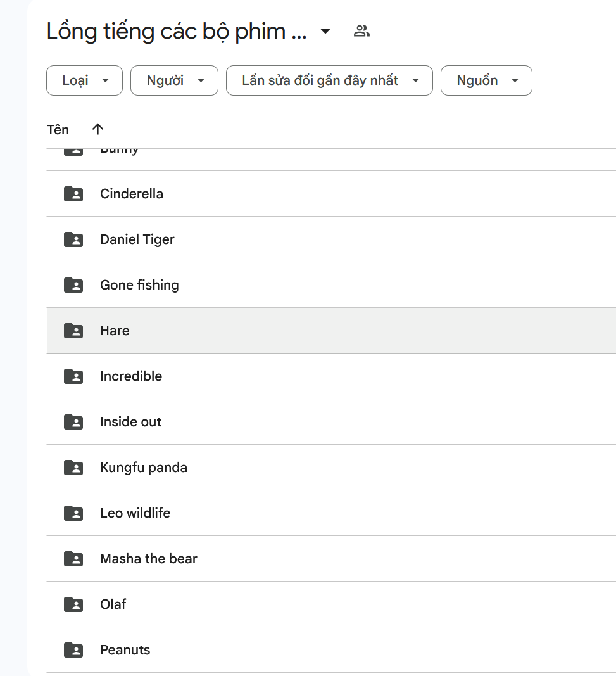Click the Kungfu panda folder icon
616x676 pixels.
pyautogui.click(x=73, y=468)
